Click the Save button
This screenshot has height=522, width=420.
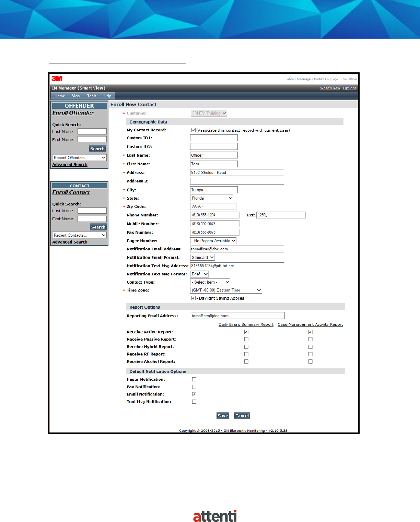point(223,416)
